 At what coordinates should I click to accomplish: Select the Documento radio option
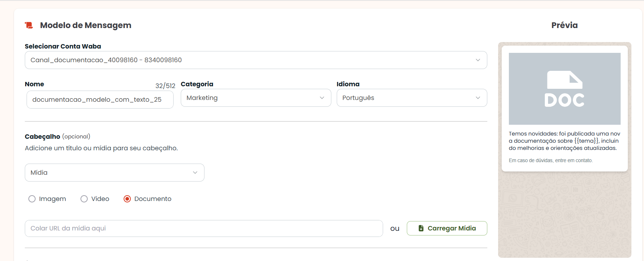(x=127, y=199)
